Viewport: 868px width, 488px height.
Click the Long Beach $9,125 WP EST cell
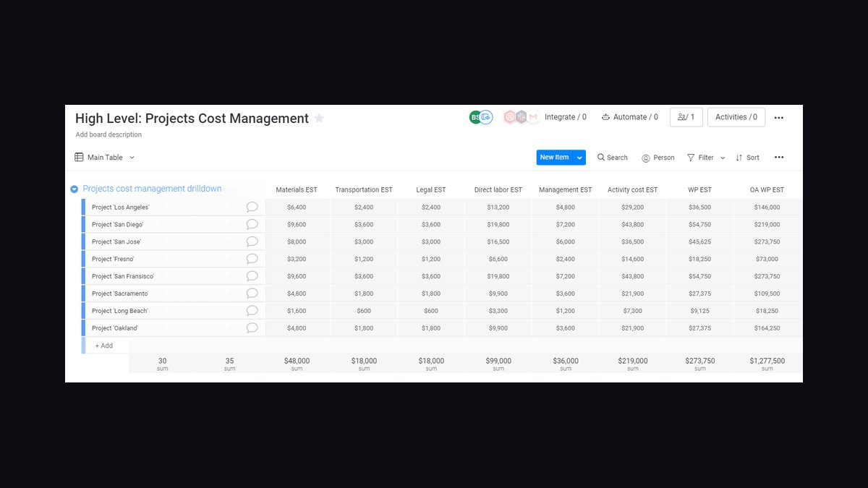700,311
